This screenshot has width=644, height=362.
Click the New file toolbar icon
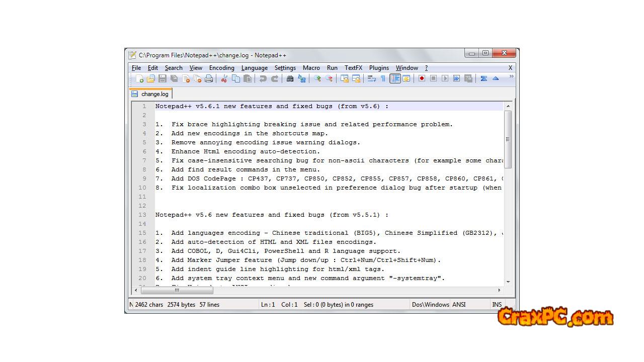coord(139,78)
